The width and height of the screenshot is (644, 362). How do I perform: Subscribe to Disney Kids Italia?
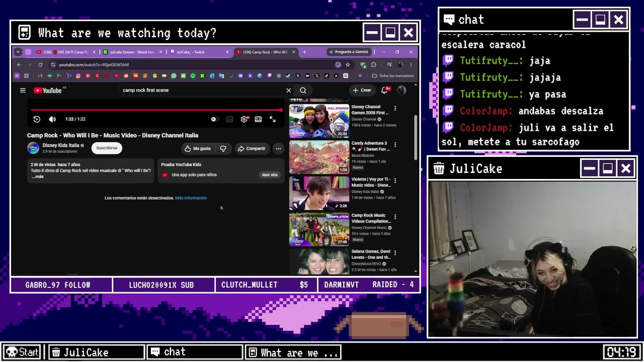[107, 148]
